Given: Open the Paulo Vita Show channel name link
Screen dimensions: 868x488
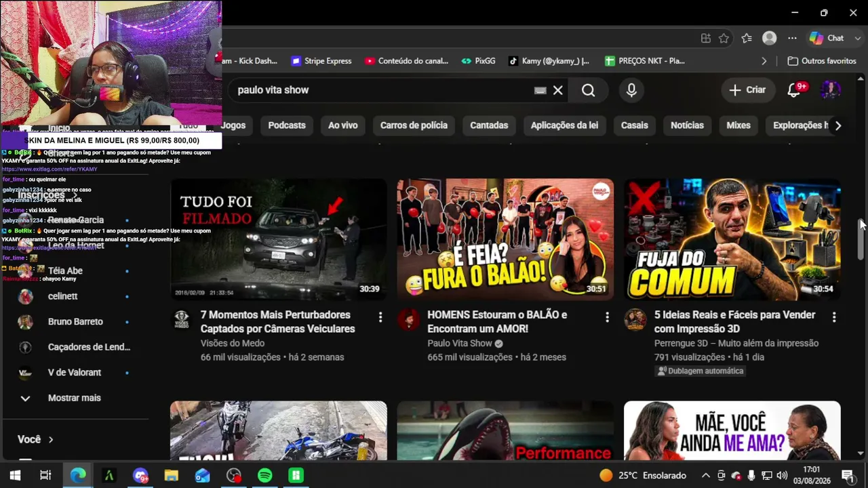Looking at the screenshot, I should coord(460,344).
